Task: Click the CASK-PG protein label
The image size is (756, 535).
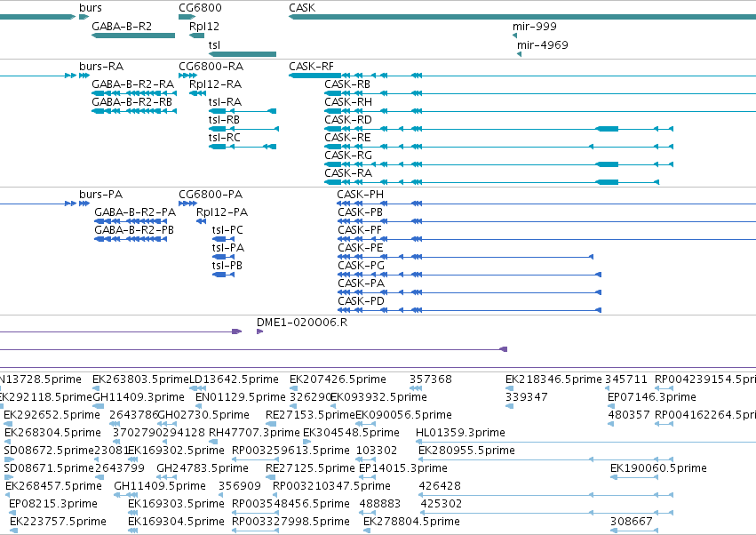Action: click(x=362, y=266)
